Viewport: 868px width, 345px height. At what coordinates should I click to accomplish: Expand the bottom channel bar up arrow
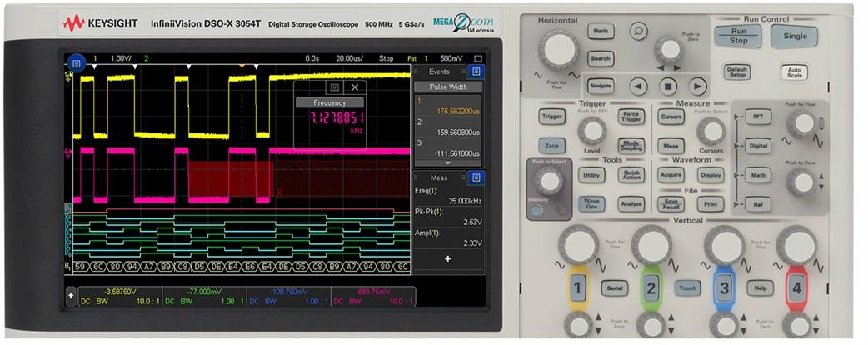[72, 295]
